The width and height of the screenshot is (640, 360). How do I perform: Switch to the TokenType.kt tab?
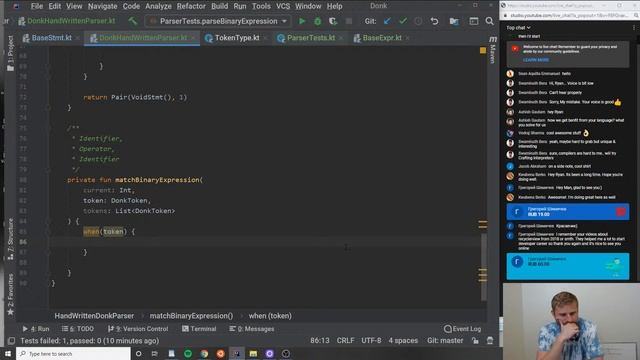click(237, 38)
